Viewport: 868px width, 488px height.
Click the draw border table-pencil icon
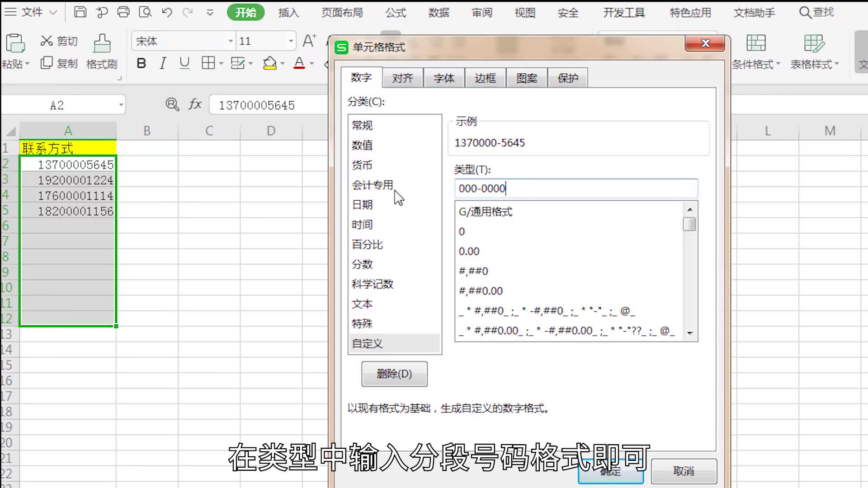tap(237, 63)
